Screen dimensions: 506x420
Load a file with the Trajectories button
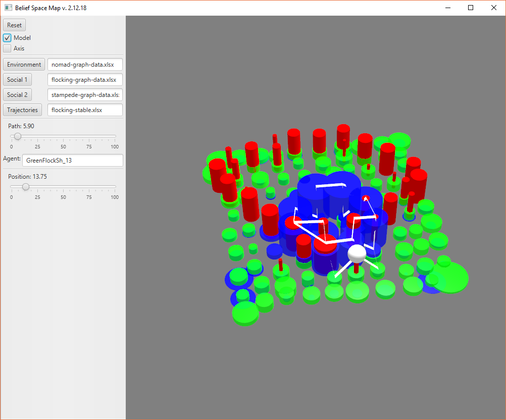pos(22,110)
